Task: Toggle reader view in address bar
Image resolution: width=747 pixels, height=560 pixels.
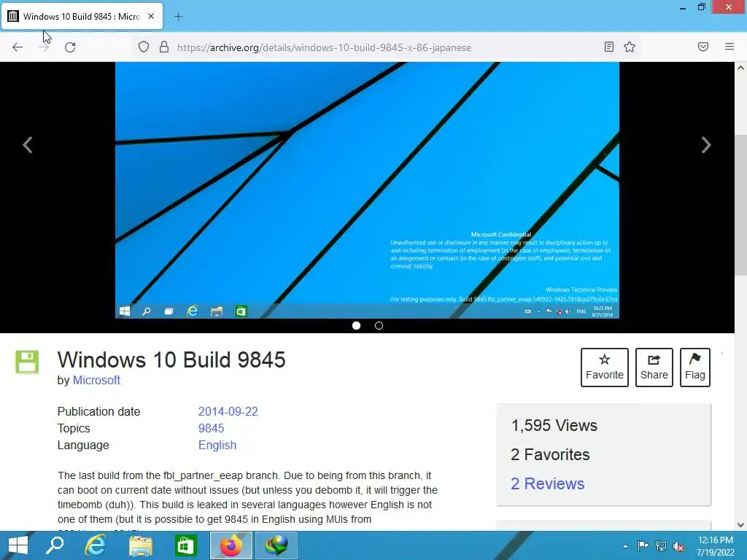Action: coord(609,47)
